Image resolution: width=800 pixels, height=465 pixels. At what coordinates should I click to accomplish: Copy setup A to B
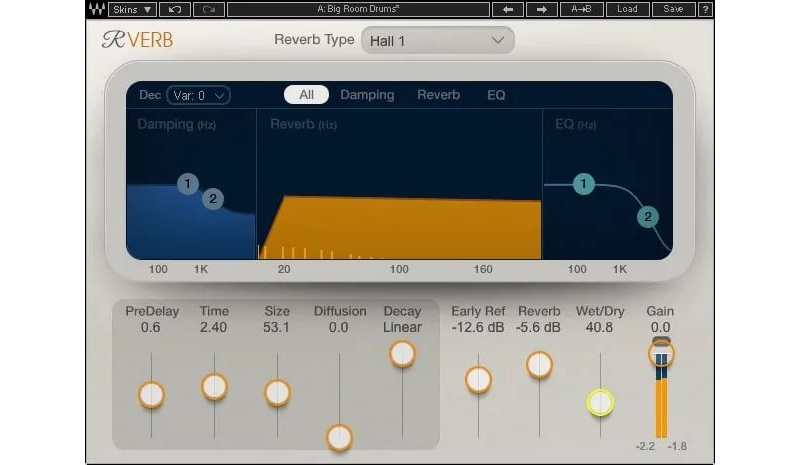pyautogui.click(x=581, y=9)
